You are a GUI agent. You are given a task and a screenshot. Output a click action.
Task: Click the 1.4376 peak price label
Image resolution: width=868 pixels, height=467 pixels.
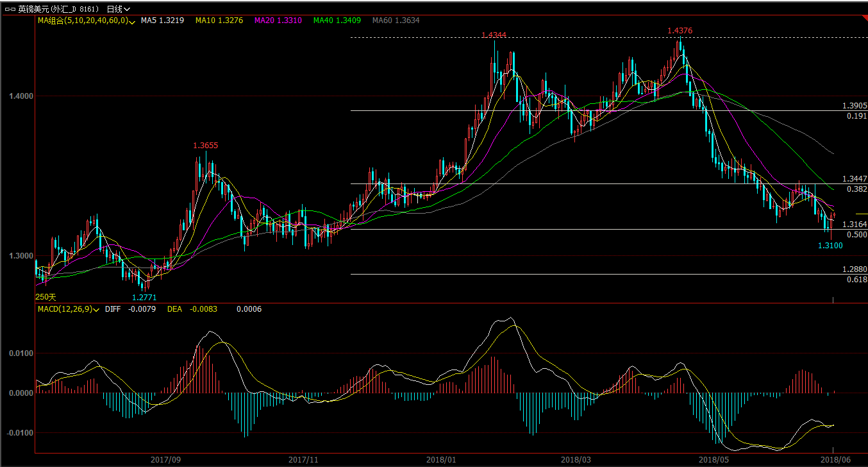coord(680,31)
